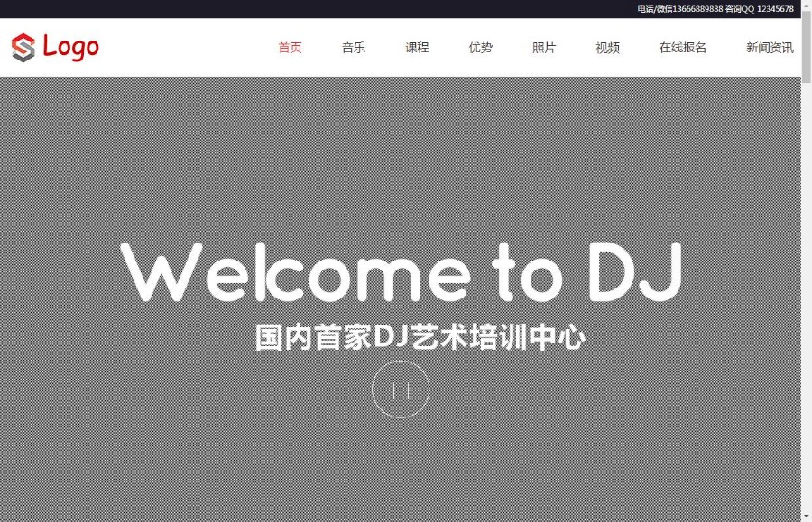Image resolution: width=812 pixels, height=522 pixels.
Task: Open the 视频 videos section
Action: [x=606, y=48]
